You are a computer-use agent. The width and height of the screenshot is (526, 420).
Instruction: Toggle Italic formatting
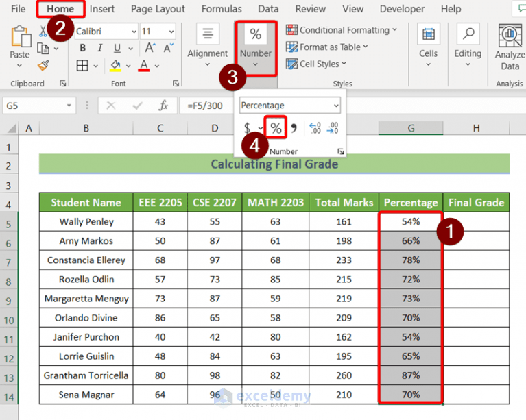pyautogui.click(x=101, y=48)
